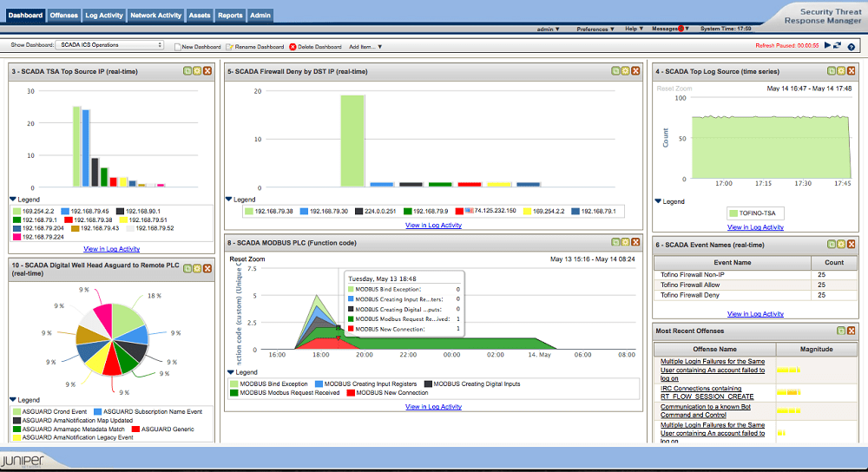This screenshot has width=868, height=472.
Task: Open settings of SCADA Top Log Source panel
Action: [x=841, y=71]
